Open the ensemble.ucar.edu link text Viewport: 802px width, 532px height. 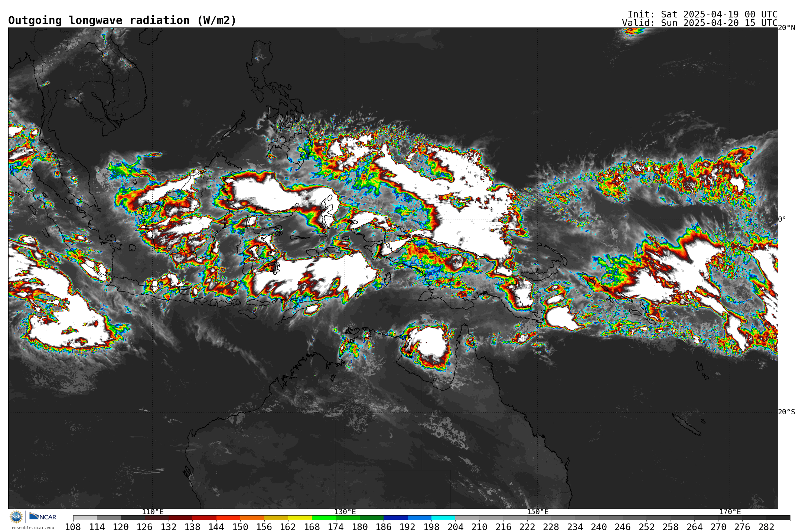click(33, 528)
